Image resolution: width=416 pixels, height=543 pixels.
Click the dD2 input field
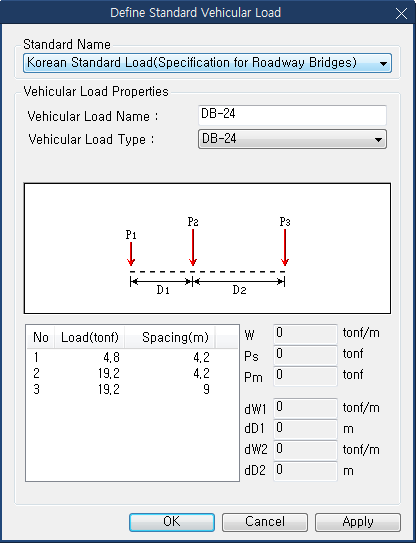(x=305, y=471)
